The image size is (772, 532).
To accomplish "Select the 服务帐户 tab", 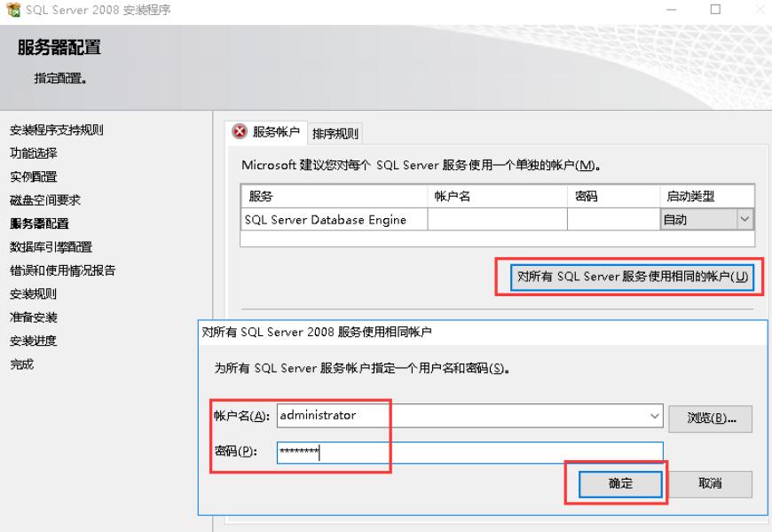I will click(x=266, y=132).
